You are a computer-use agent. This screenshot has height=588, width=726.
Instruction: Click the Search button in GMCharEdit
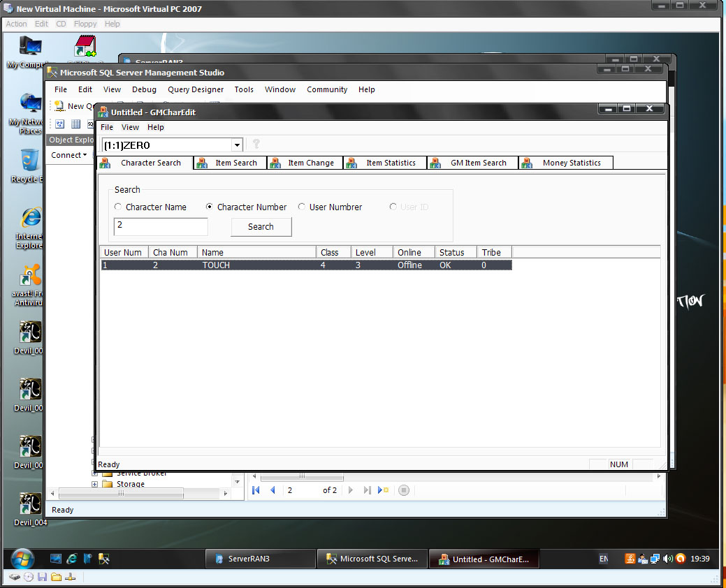click(x=261, y=227)
